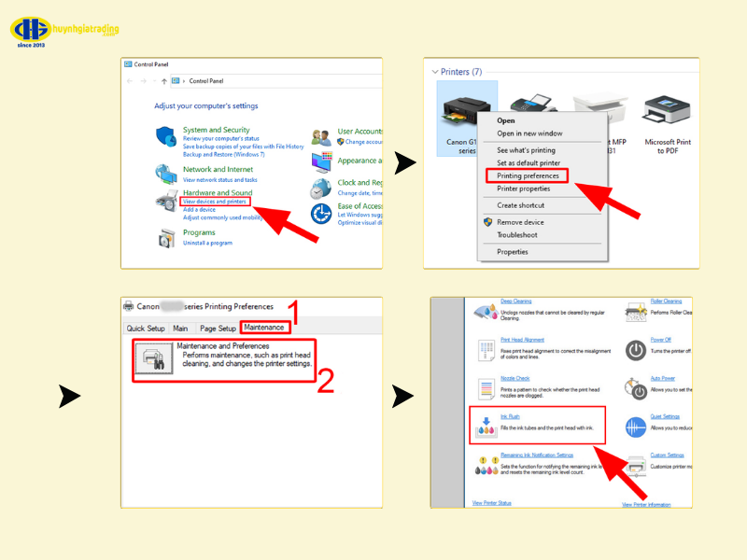This screenshot has width=747, height=560.
Task: Select Set as default printer menu entry
Action: [529, 161]
